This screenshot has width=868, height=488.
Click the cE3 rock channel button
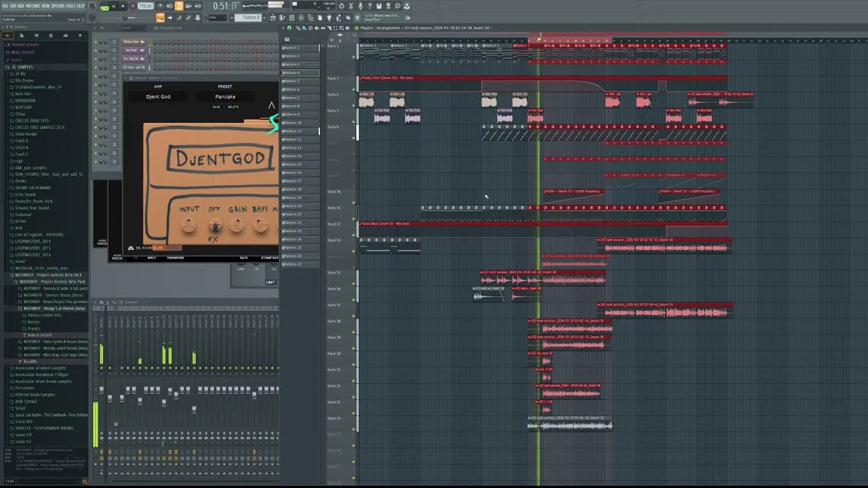click(x=134, y=67)
